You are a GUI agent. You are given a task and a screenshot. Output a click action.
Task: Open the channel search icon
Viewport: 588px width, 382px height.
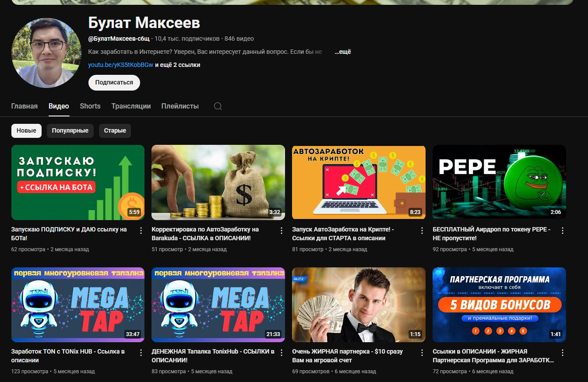tap(218, 106)
